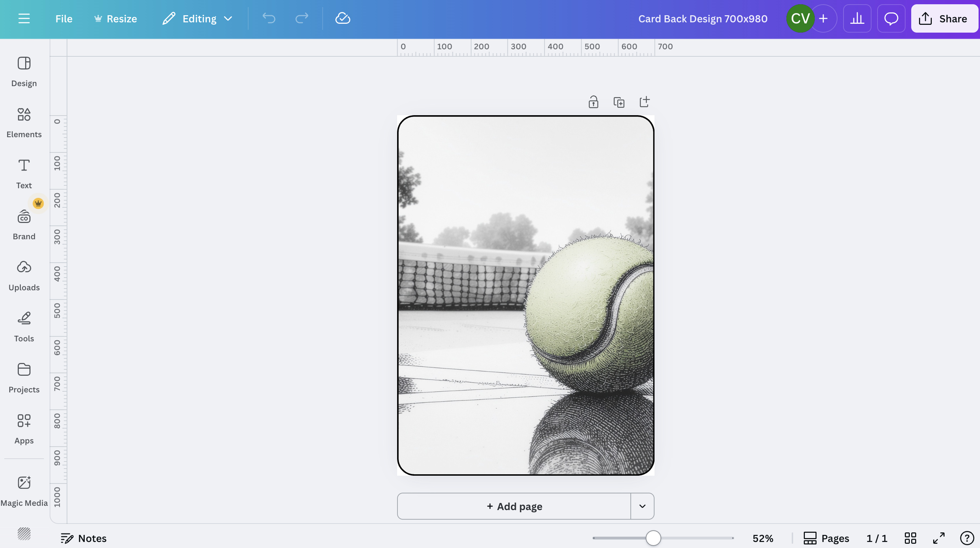Open the Tools panel

tap(24, 326)
